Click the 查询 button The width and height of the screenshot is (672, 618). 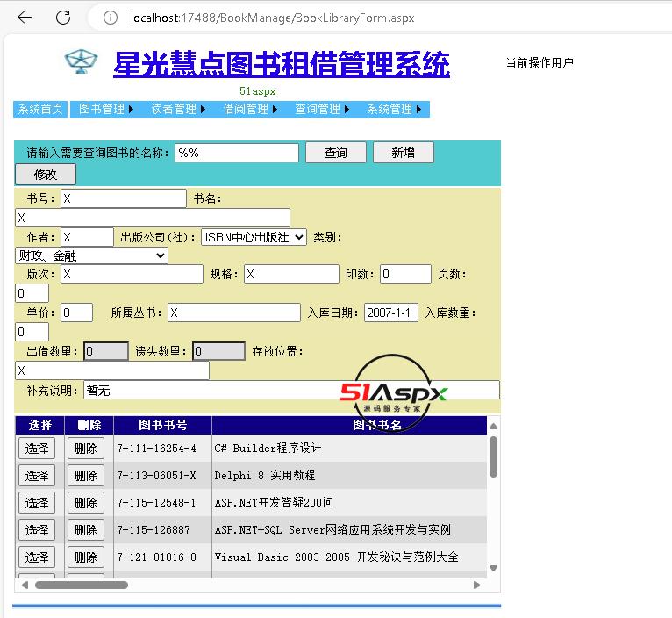coord(336,153)
